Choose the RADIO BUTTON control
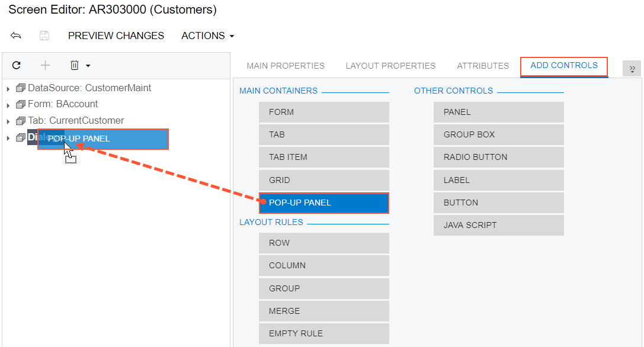Viewport: 644px width, 347px height. tap(498, 157)
